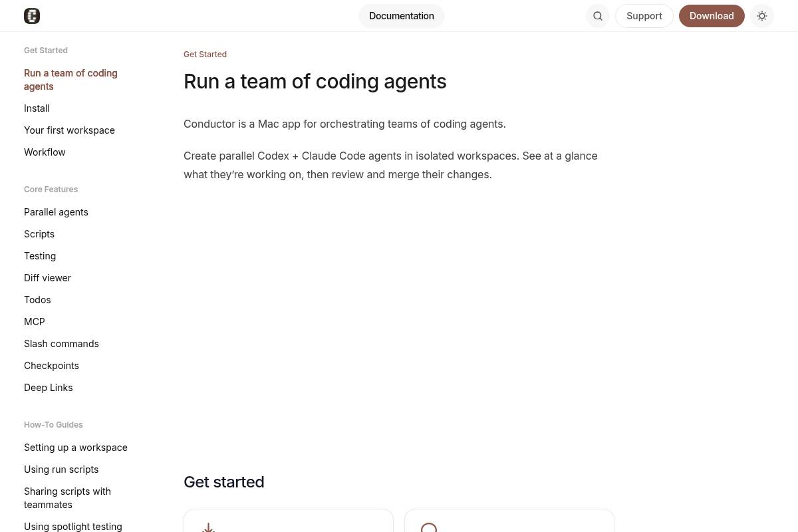This screenshot has width=798, height=532.
Task: Open search with the magnifier icon
Action: tap(597, 16)
